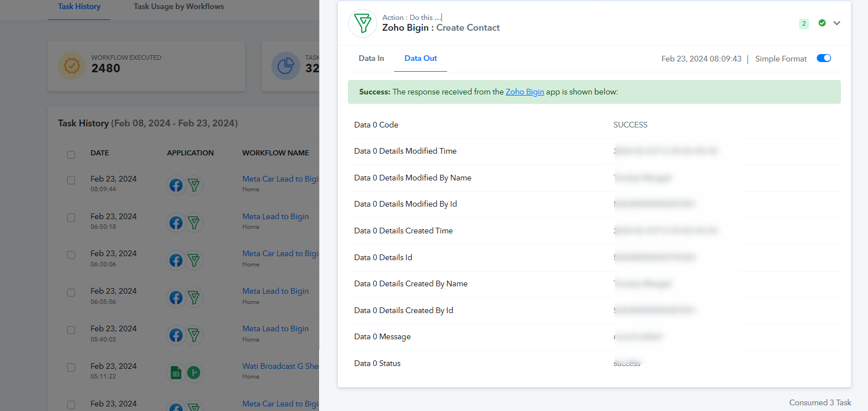Click Facebook icon in the 05:40:03 row
The width and height of the screenshot is (868, 411).
pyautogui.click(x=176, y=335)
